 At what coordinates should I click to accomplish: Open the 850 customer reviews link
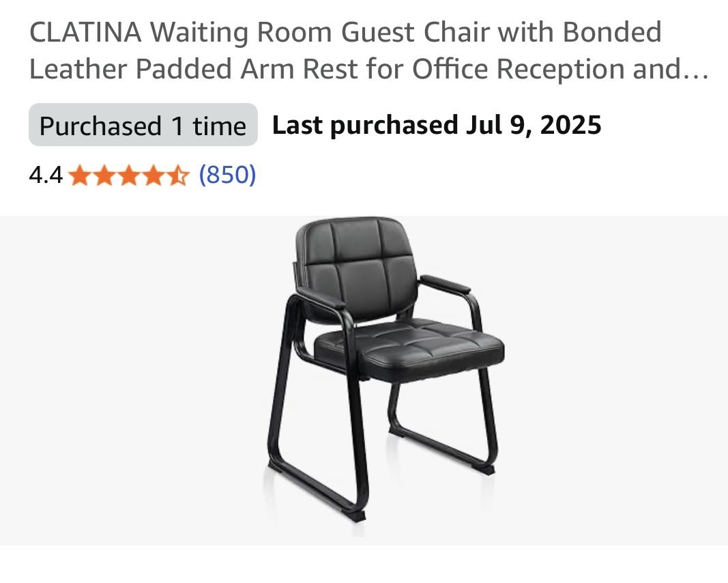point(227,175)
